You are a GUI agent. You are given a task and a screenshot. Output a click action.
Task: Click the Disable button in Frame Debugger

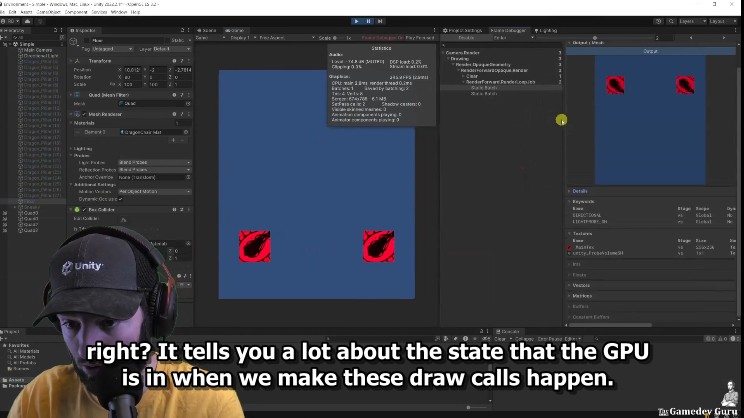[466, 38]
